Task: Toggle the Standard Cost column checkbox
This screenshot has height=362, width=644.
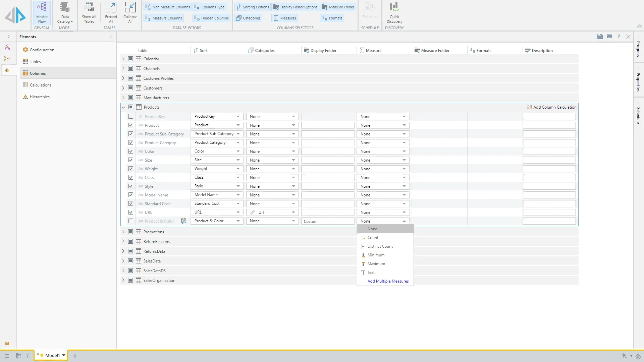Action: coord(131,203)
